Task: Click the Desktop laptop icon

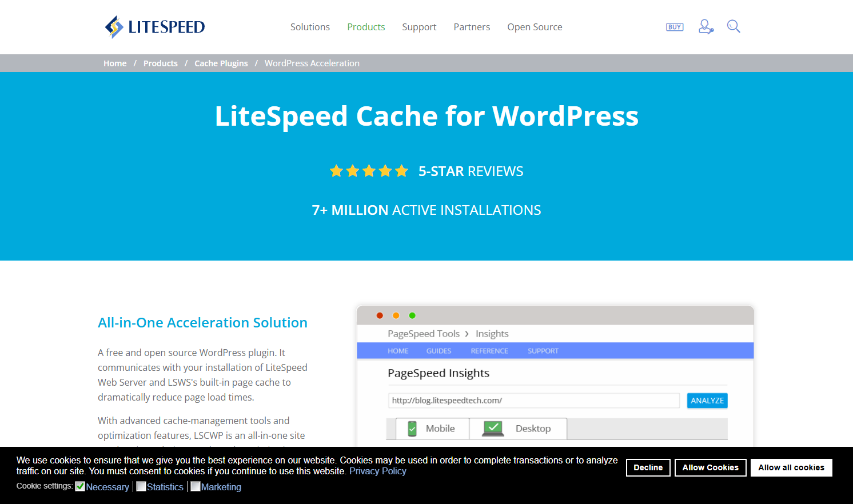Action: [493, 429]
